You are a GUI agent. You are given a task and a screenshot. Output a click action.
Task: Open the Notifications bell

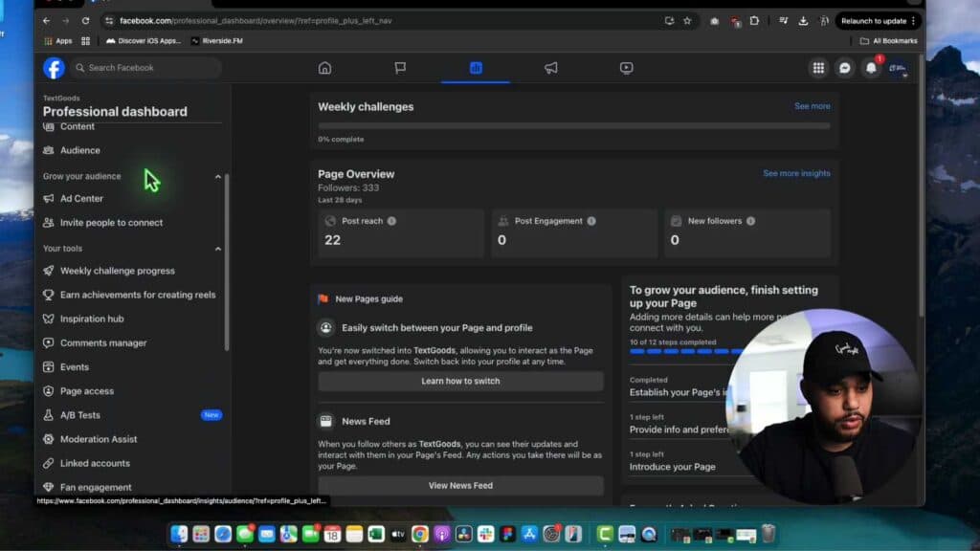tap(871, 68)
